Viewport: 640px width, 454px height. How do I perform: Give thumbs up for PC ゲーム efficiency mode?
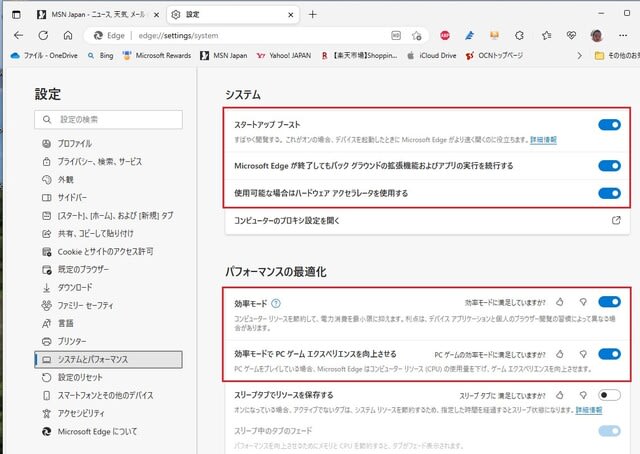point(560,354)
